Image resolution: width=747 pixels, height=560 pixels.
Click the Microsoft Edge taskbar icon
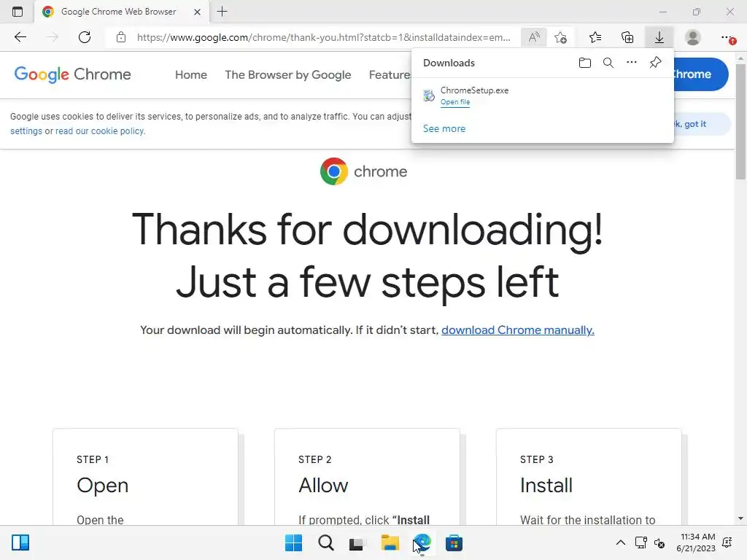pos(422,542)
